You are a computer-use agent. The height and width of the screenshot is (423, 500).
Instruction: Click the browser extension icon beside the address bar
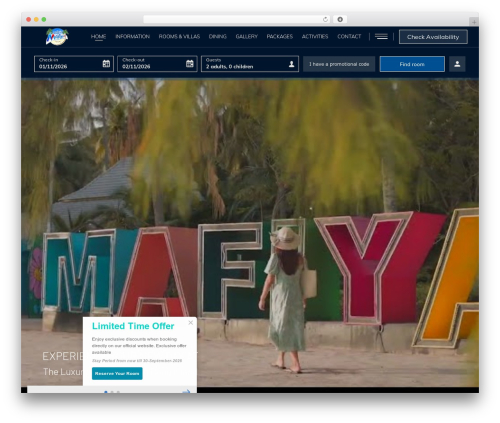click(x=340, y=19)
